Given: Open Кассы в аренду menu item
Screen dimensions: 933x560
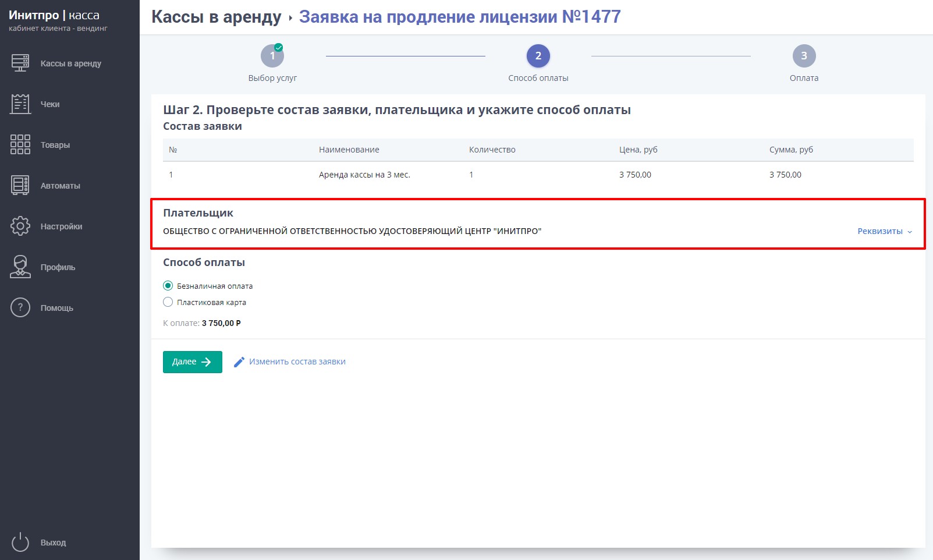Looking at the screenshot, I should coord(70,63).
